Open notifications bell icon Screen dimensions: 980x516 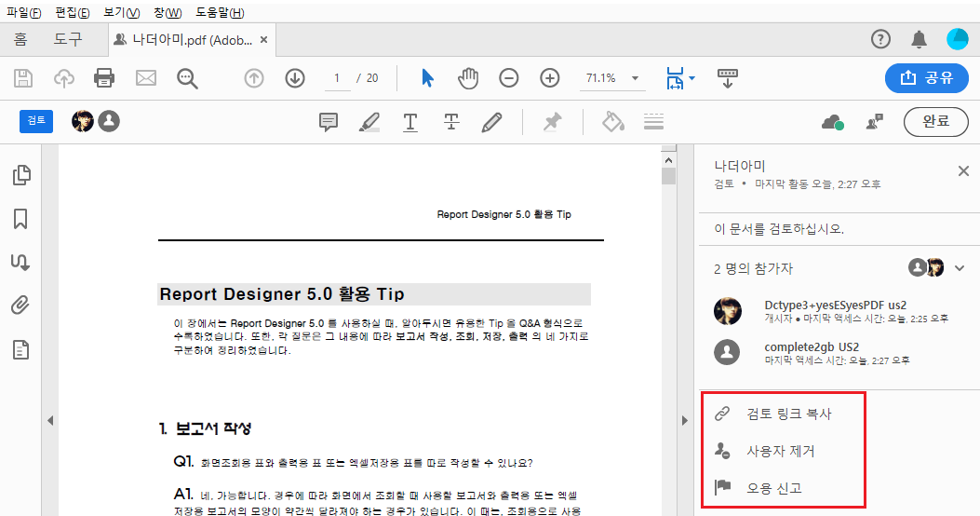coord(919,39)
